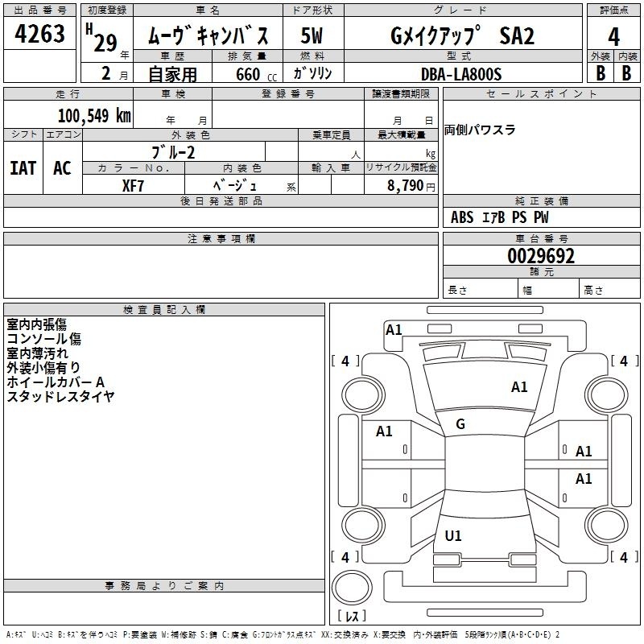Screen dimensions: 644x644
Task: Click the overall evaluation score 4
Action: pyautogui.click(x=613, y=36)
